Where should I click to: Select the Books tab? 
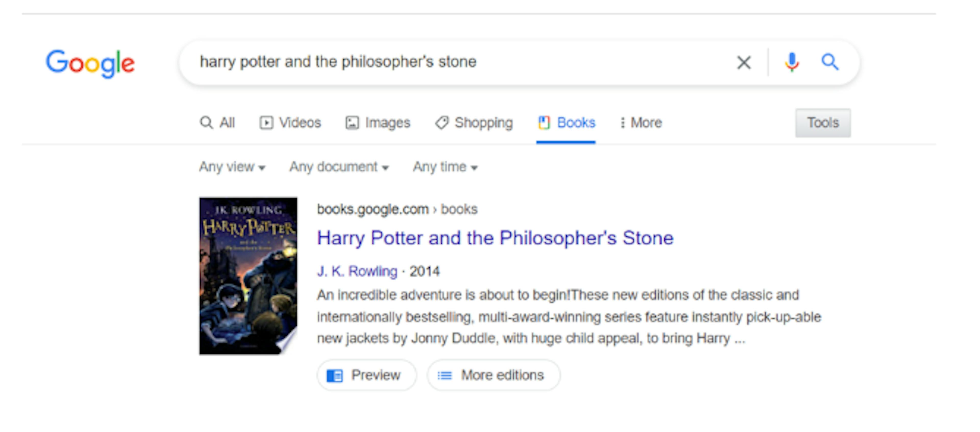[567, 123]
